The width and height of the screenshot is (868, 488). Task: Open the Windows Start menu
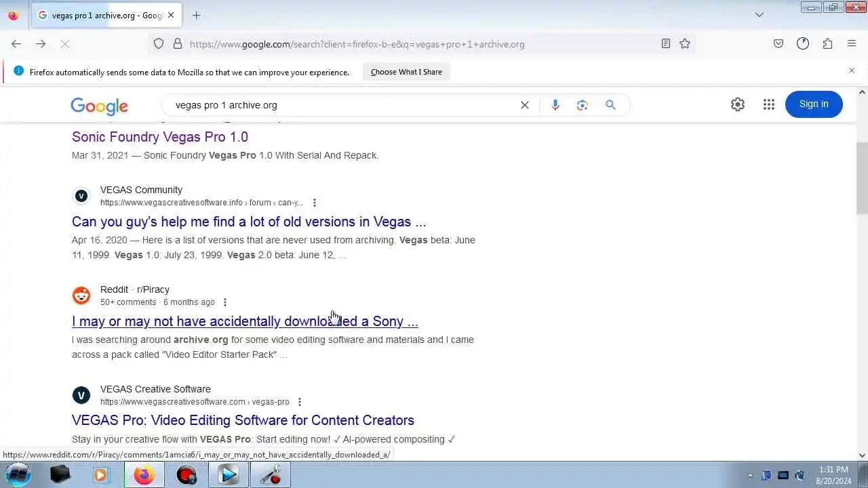coord(18,475)
